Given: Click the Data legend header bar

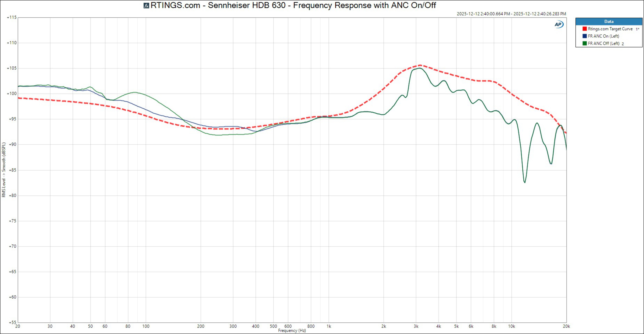Looking at the screenshot, I should (x=609, y=21).
